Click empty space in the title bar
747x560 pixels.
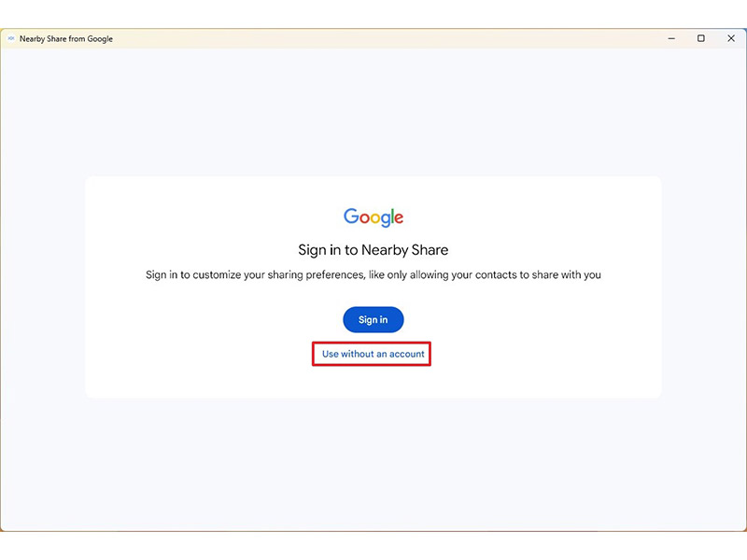(381, 38)
